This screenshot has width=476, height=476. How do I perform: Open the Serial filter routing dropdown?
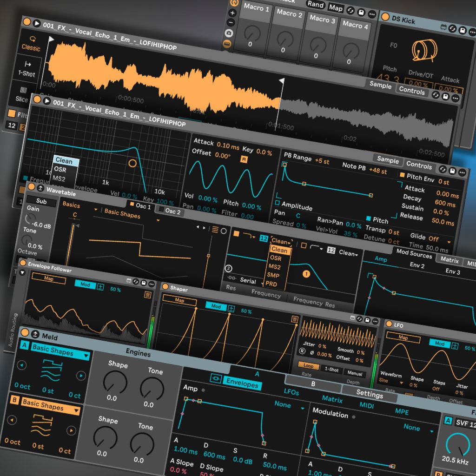pyautogui.click(x=249, y=281)
